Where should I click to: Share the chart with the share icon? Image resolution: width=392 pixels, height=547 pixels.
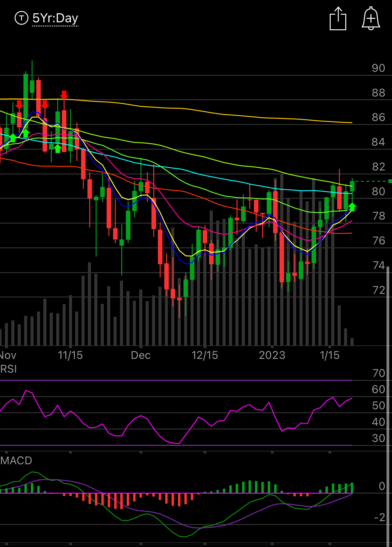338,19
